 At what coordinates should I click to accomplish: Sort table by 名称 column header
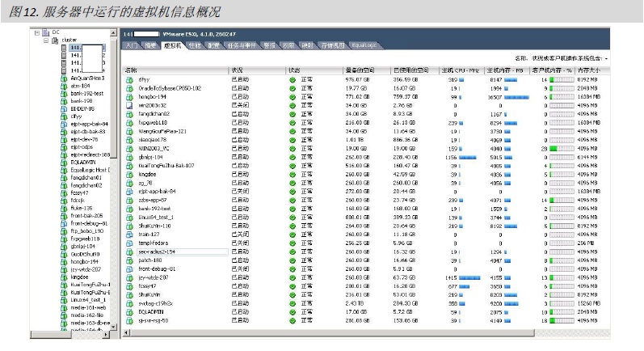point(175,70)
